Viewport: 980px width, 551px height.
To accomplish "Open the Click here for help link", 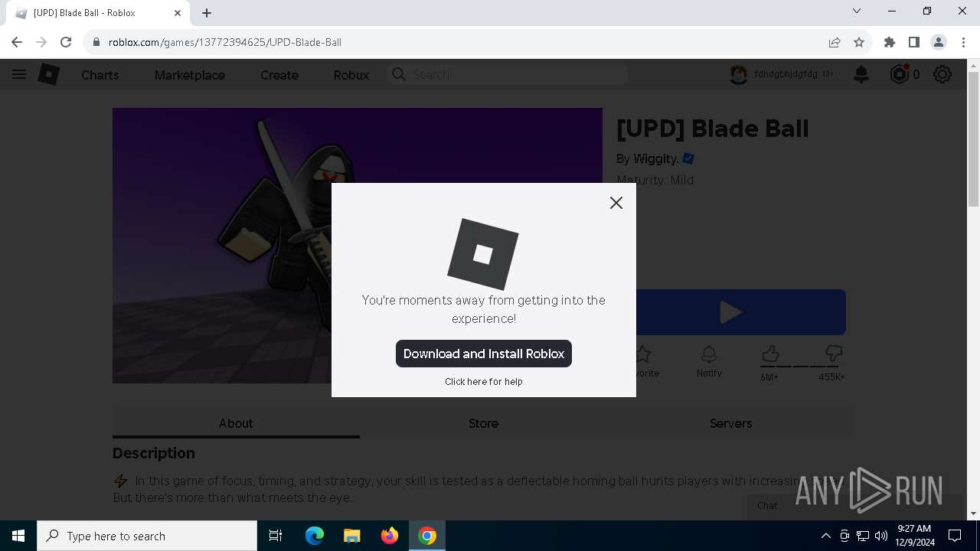I will click(484, 381).
